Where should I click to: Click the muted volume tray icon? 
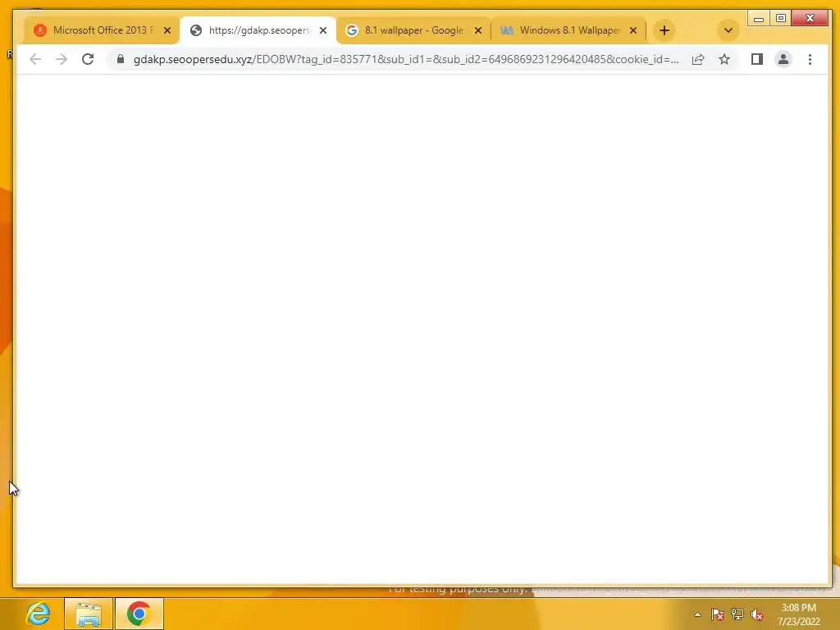pyautogui.click(x=757, y=614)
